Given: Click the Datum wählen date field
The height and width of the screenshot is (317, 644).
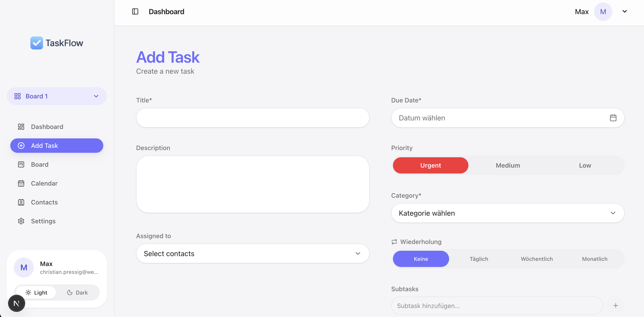Looking at the screenshot, I should [508, 118].
